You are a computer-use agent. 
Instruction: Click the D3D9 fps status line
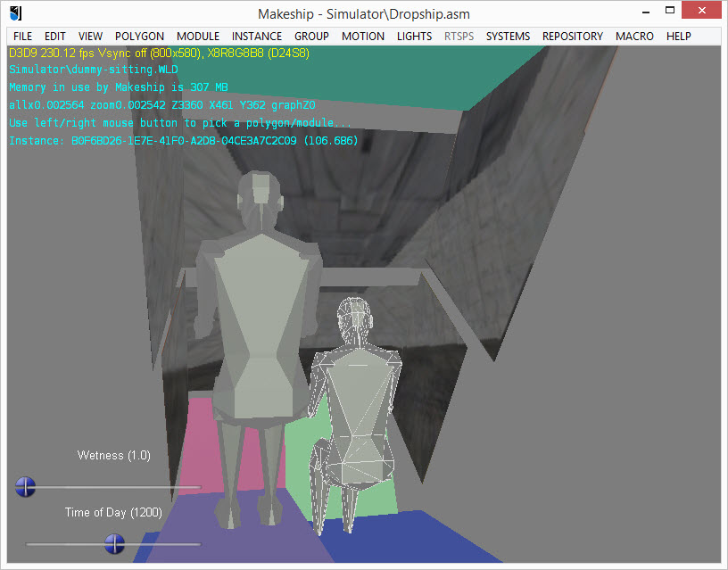[x=159, y=53]
